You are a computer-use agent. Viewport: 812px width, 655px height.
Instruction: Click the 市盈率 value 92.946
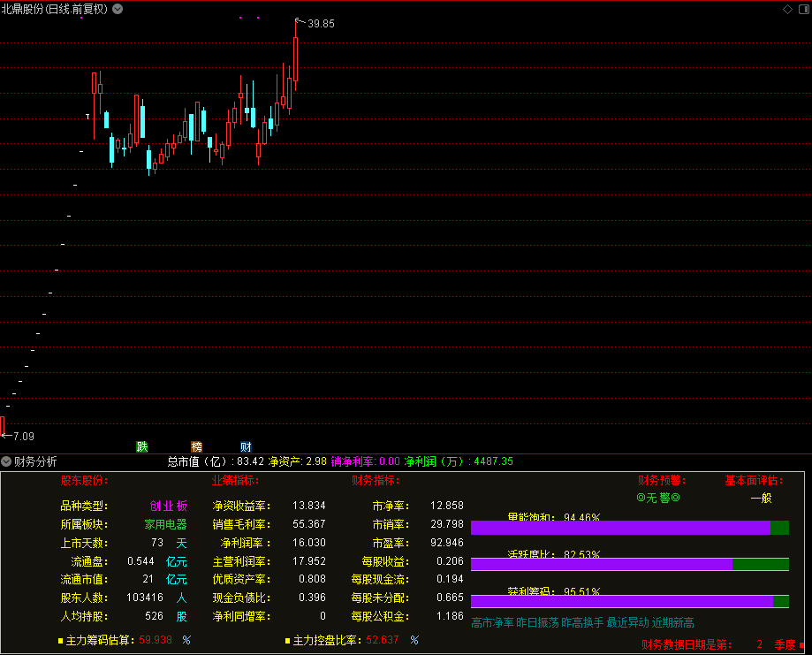(447, 543)
